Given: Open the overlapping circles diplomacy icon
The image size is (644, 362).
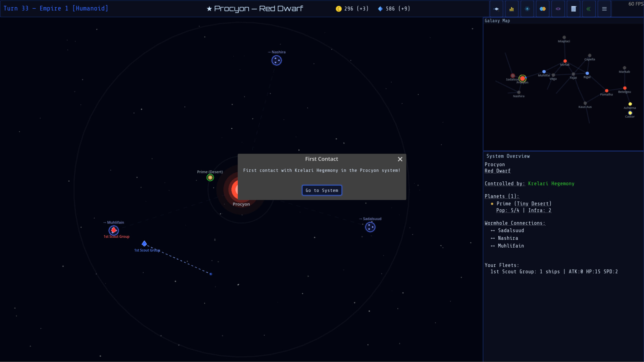Looking at the screenshot, I should click(543, 9).
